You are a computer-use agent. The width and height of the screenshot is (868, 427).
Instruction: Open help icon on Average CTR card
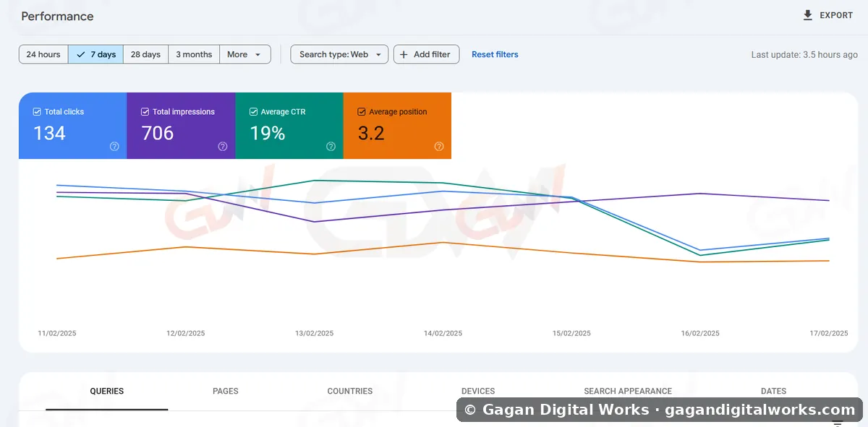tap(331, 146)
